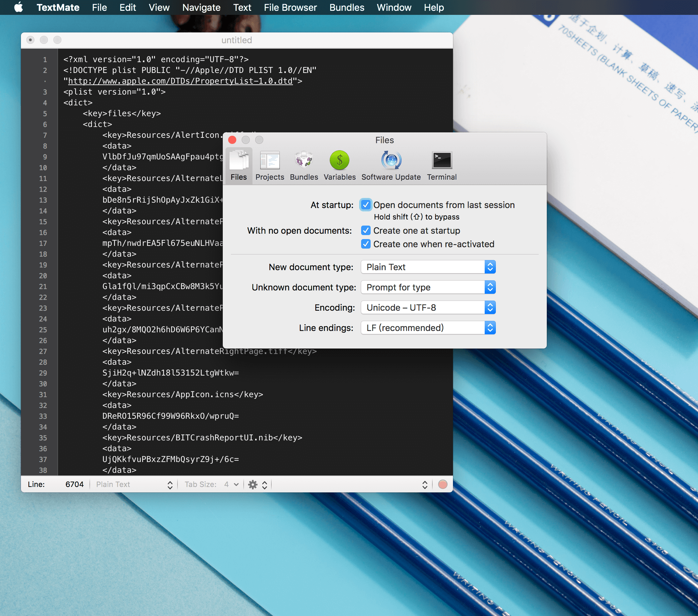Image resolution: width=698 pixels, height=616 pixels.
Task: Click 'UjQKkfvuPBxzZFMbQsyrZ9j+/6c=' text
Action: pos(170,459)
